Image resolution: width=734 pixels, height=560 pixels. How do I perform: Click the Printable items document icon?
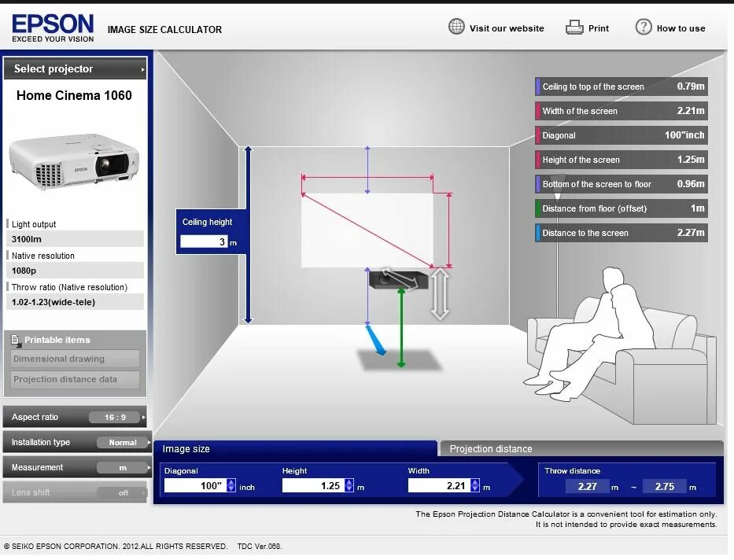[16, 341]
